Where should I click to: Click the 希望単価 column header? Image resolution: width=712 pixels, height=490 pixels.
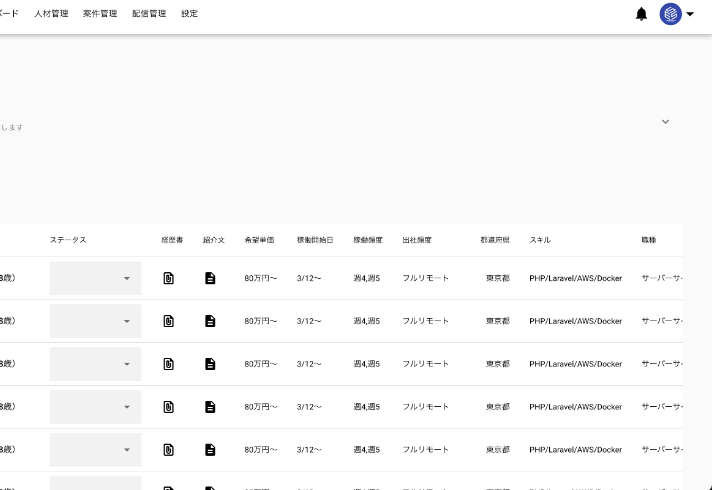tap(259, 240)
